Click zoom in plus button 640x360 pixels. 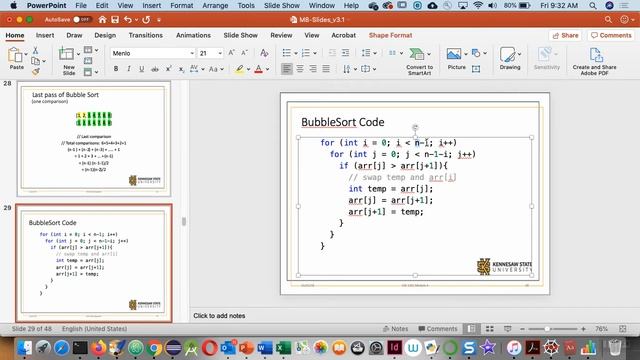tap(583, 329)
